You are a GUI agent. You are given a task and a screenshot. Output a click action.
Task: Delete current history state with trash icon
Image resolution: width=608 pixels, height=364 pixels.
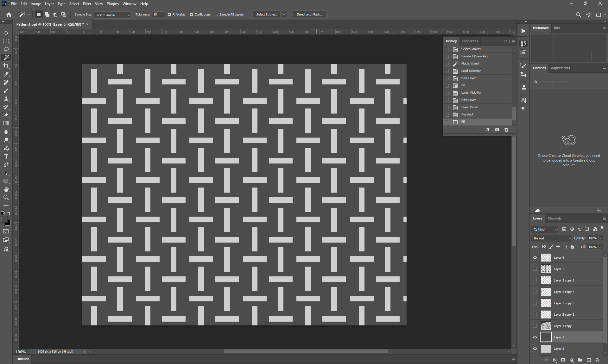click(506, 130)
